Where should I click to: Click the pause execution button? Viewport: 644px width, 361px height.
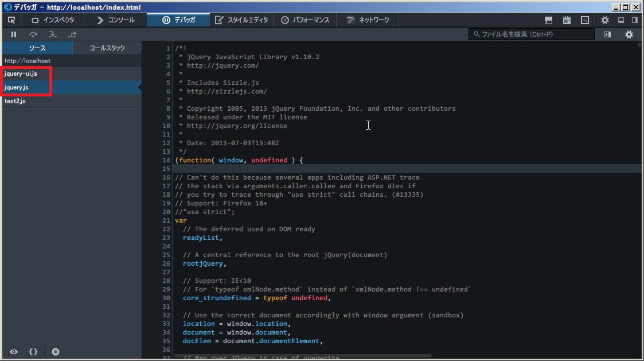pyautogui.click(x=14, y=34)
